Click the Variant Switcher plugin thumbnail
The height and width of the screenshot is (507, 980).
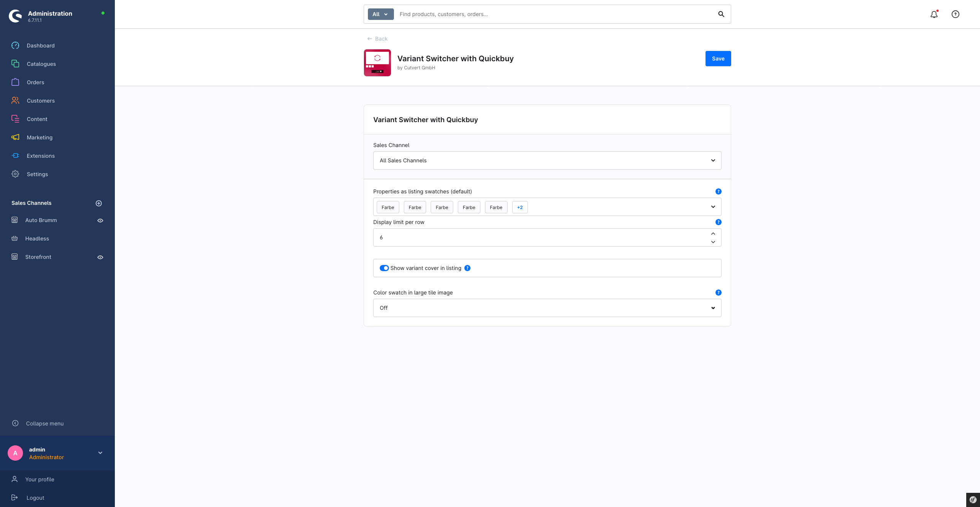click(377, 63)
